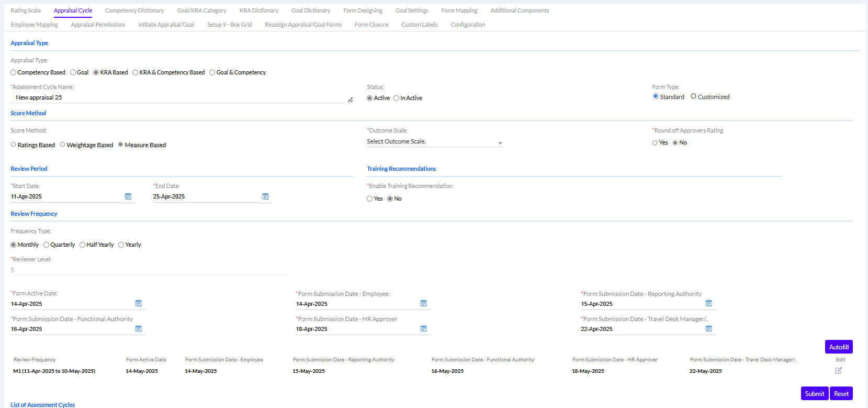Click the edit icon in M1 row
Viewport: 868px width, 408px height.
coord(839,370)
